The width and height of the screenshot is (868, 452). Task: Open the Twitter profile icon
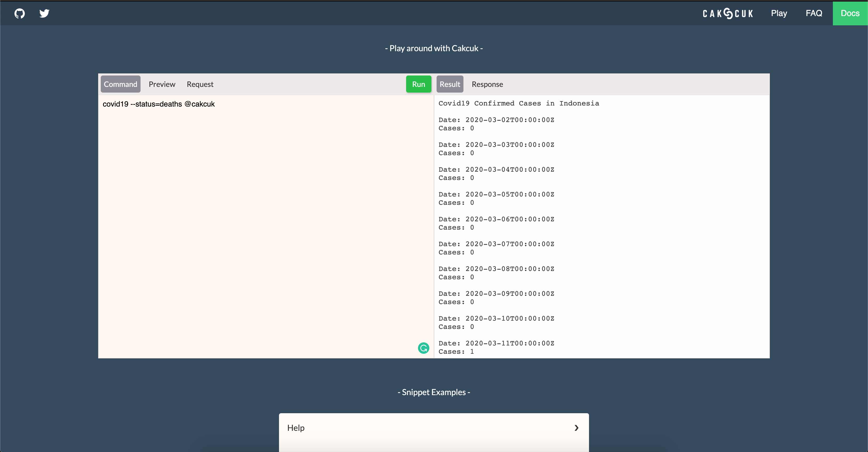44,13
